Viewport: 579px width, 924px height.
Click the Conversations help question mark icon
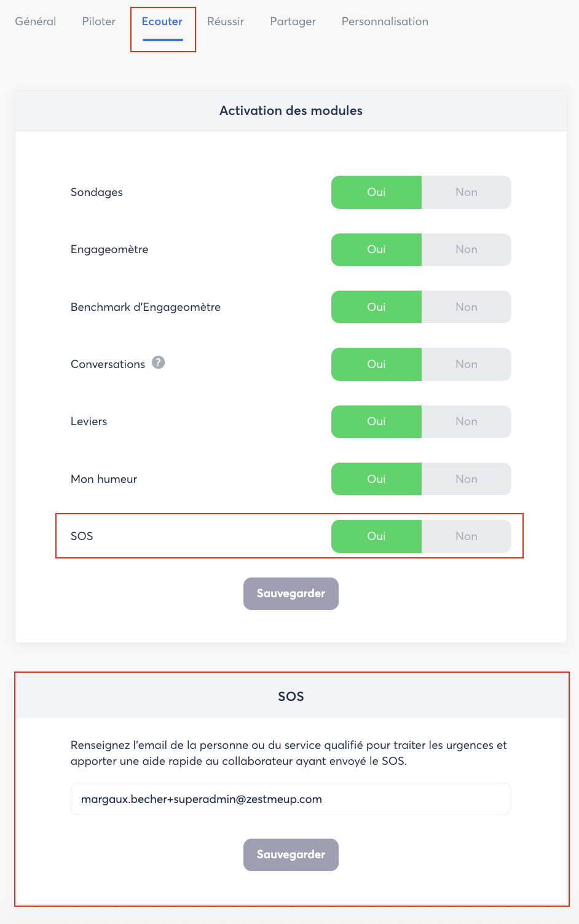159,362
